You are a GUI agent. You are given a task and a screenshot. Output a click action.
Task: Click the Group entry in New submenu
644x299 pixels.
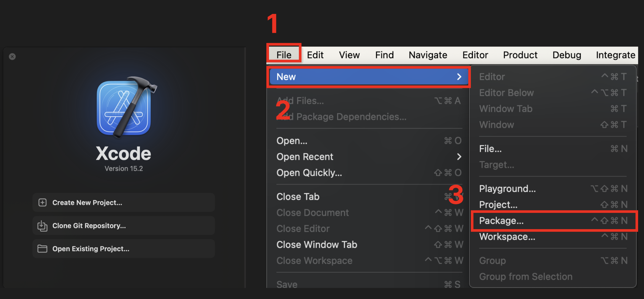click(553, 261)
